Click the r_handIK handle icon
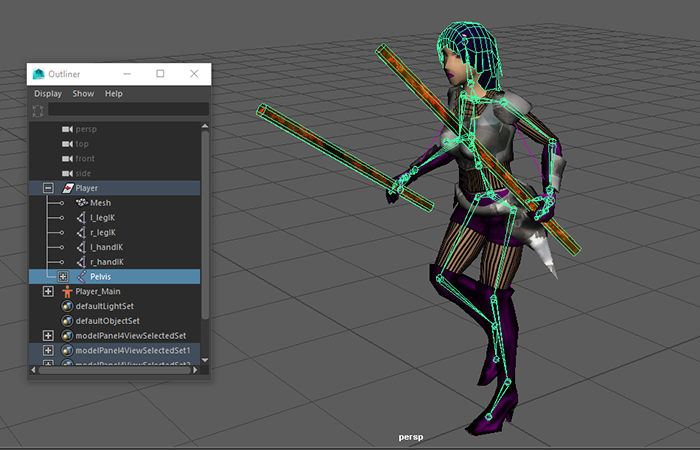Image resolution: width=700 pixels, height=450 pixels. coord(81,262)
